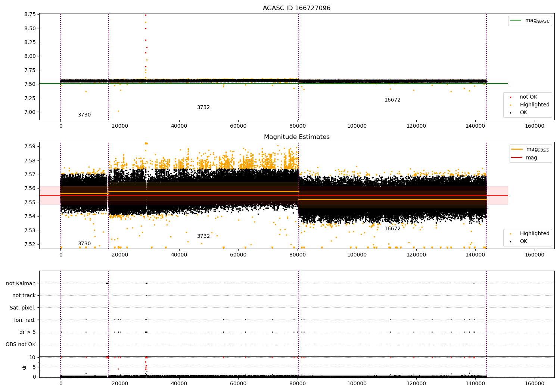Click x-axis tick "40000" under the bottom plot
The image size is (560, 392).
pyautogui.click(x=179, y=384)
